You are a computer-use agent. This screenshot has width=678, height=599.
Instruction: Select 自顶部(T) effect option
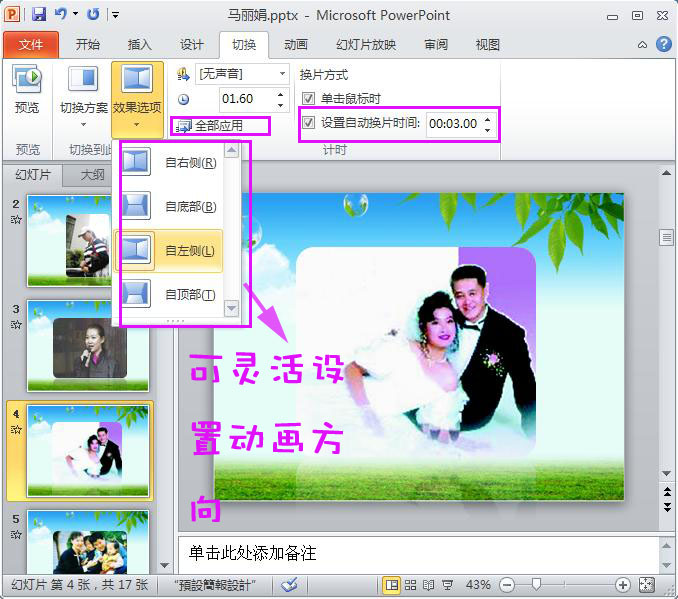point(169,295)
